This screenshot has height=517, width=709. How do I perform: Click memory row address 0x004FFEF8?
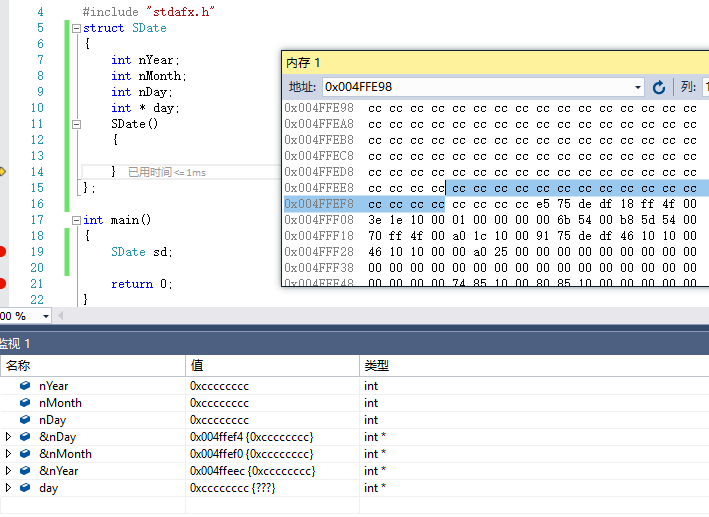pos(319,204)
